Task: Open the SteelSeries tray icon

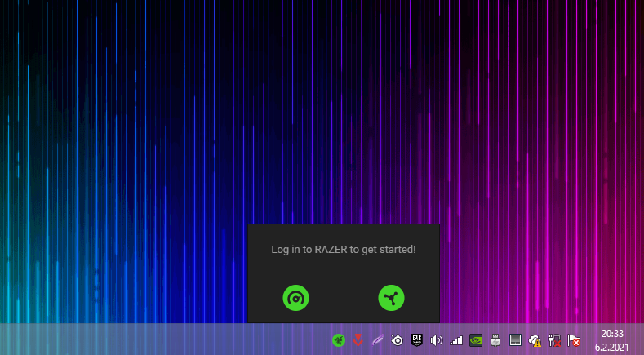Action: coord(398,340)
